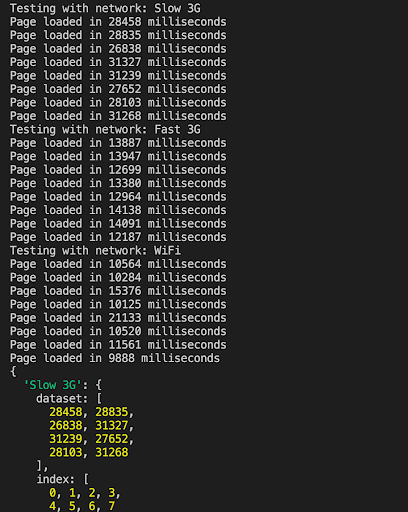Select yellow value 31268 in dataset

(x=112, y=453)
